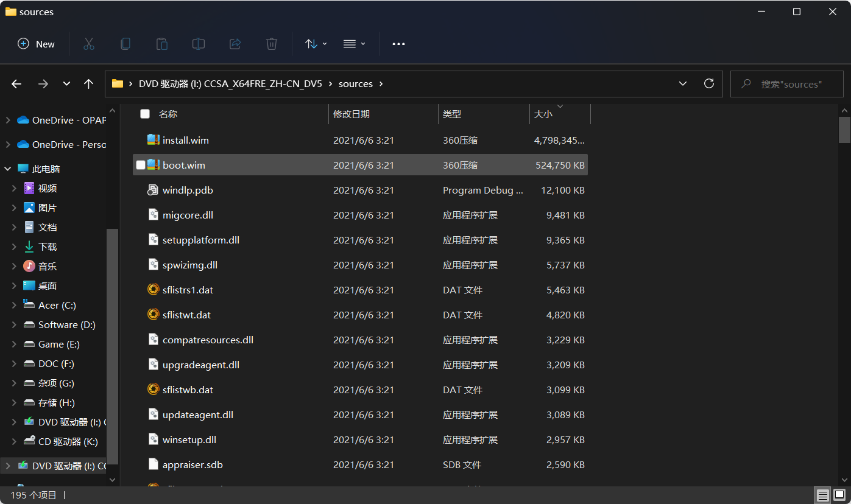Screen dimensions: 851x504
Task: Select the appraiser.sdb file icon
Action: pos(154,464)
